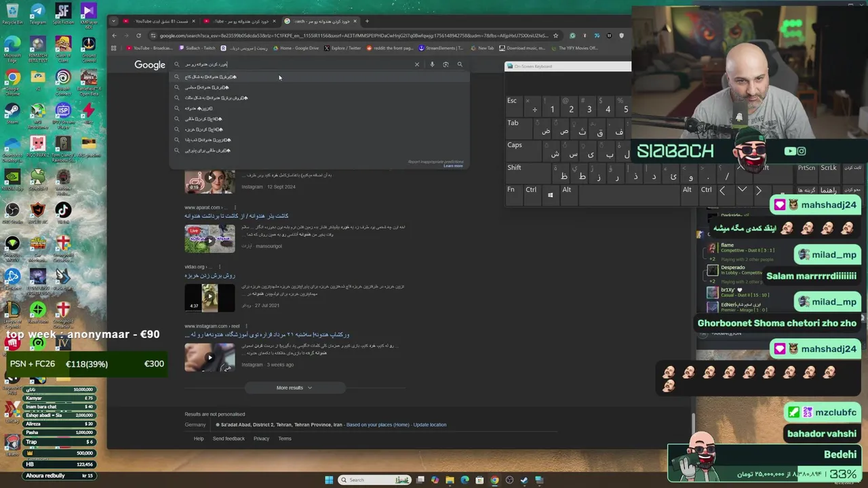This screenshot has height=488, width=868.
Task: Reload the current Chrome page
Action: tap(138, 35)
